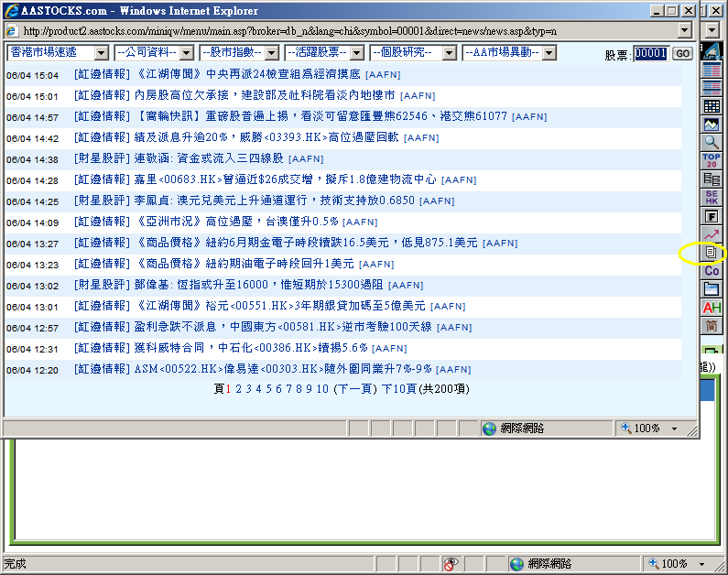
Task: Click the popup status bar resize grip
Action: click(x=692, y=431)
